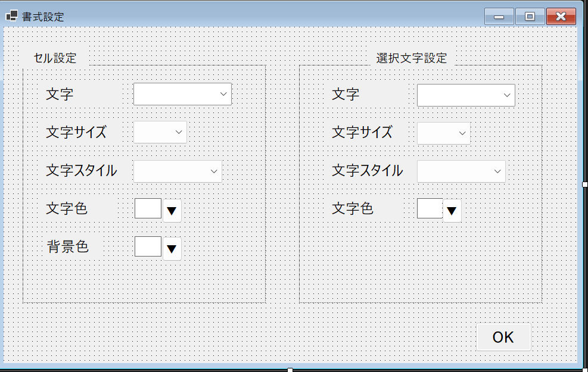Expand the 文字サイズ dropdown in 選択文字設定
The image size is (588, 372).
[x=444, y=133]
